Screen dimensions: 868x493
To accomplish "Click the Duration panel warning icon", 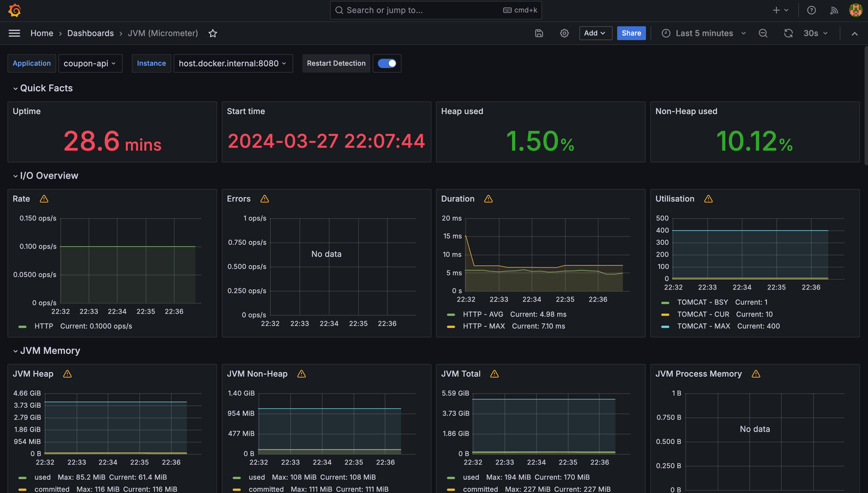I will pyautogui.click(x=489, y=199).
